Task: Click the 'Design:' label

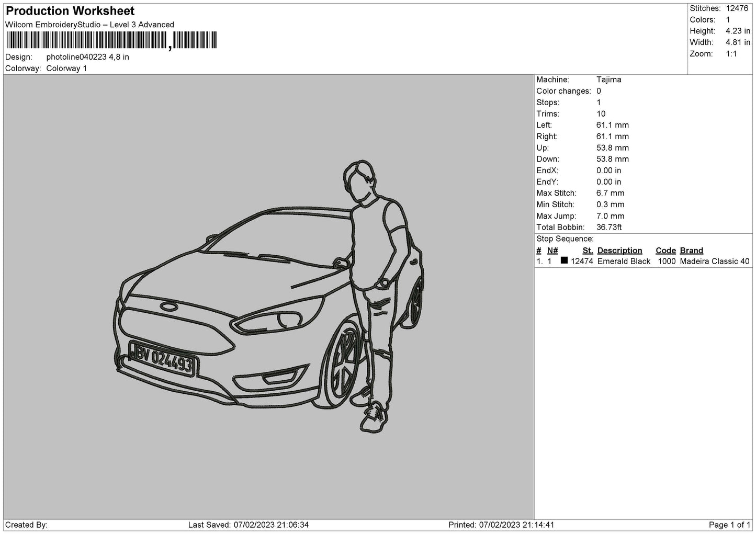Action: pos(19,57)
